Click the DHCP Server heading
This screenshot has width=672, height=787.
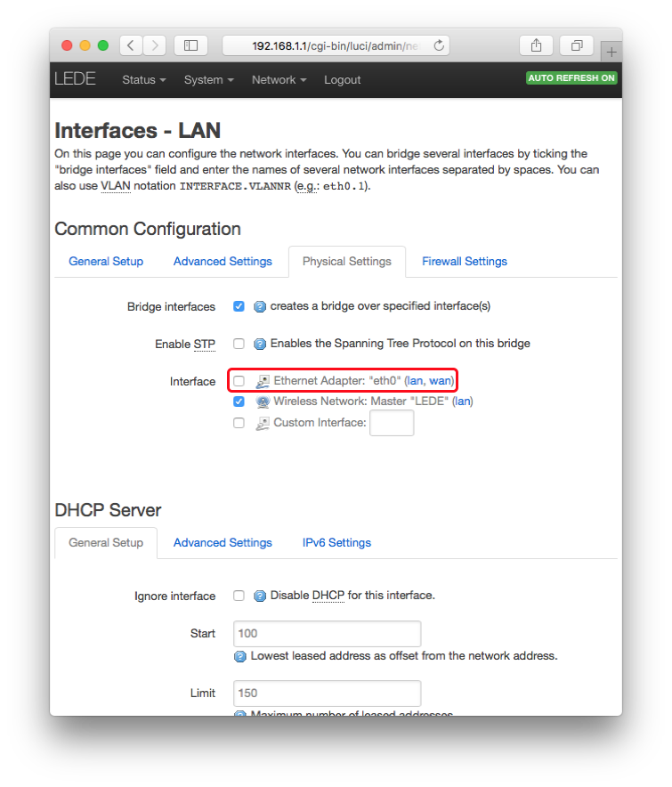point(108,510)
